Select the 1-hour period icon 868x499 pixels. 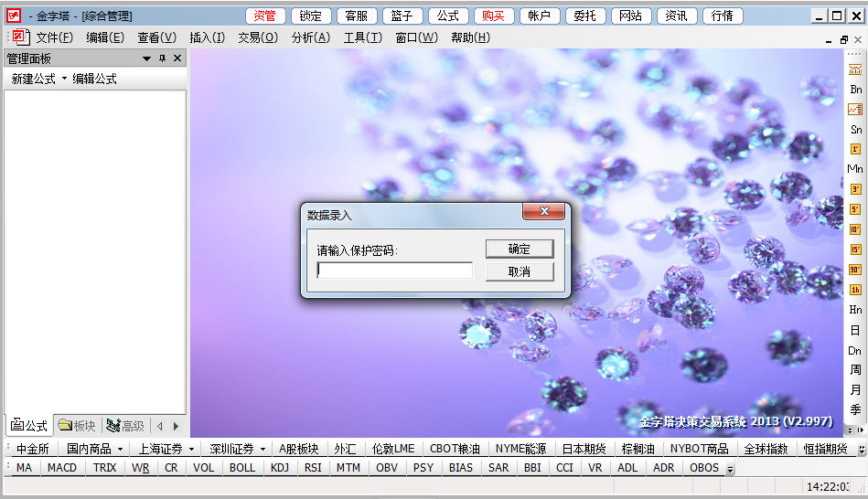(x=855, y=290)
